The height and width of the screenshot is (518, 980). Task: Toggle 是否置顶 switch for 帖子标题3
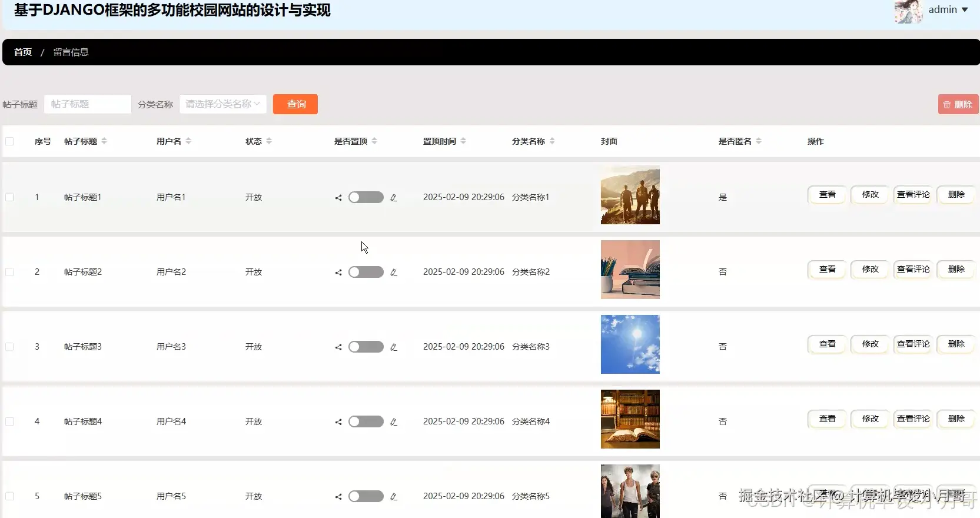click(x=366, y=347)
